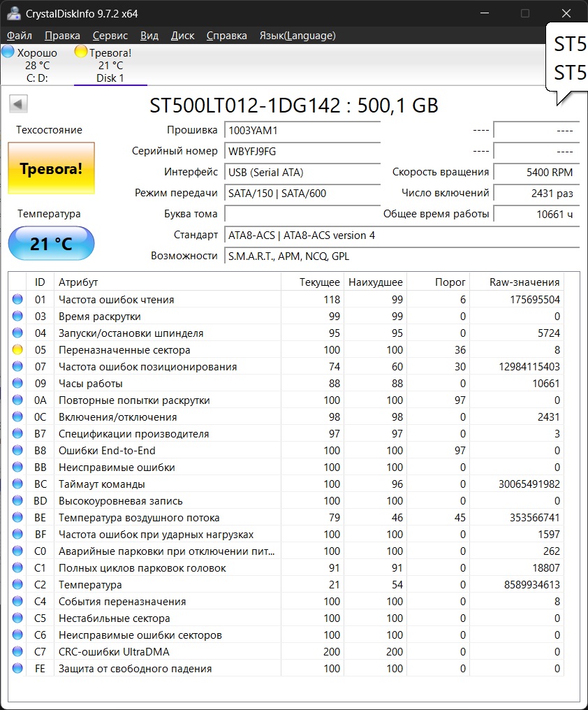The image size is (588, 710).
Task: Minimize the CrystalDiskInfo window
Action: tap(485, 13)
